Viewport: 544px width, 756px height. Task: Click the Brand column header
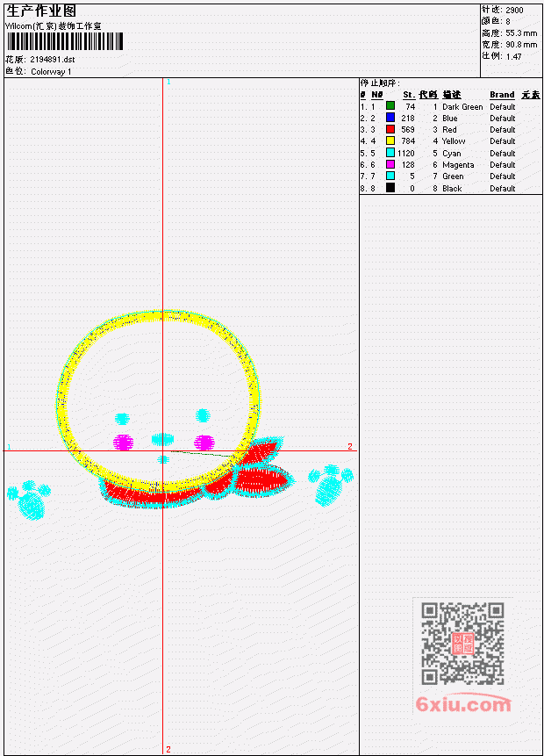[x=502, y=95]
